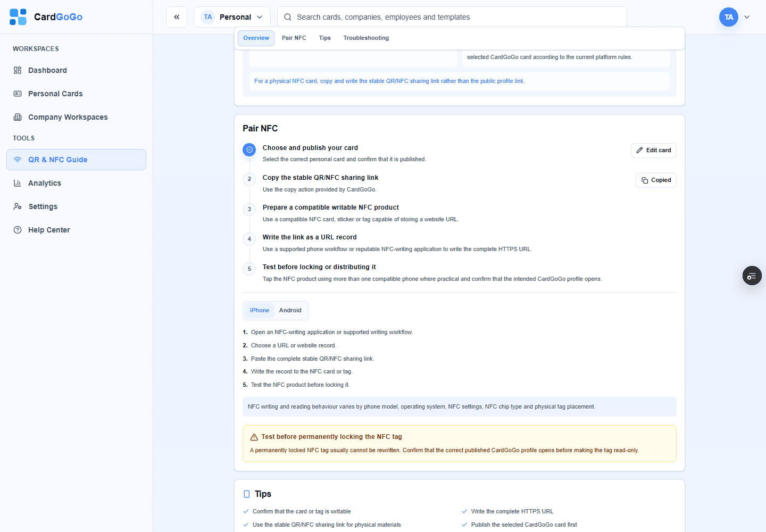766x532 pixels.
Task: Click the stable QR/NFC link note
Action: [x=389, y=81]
